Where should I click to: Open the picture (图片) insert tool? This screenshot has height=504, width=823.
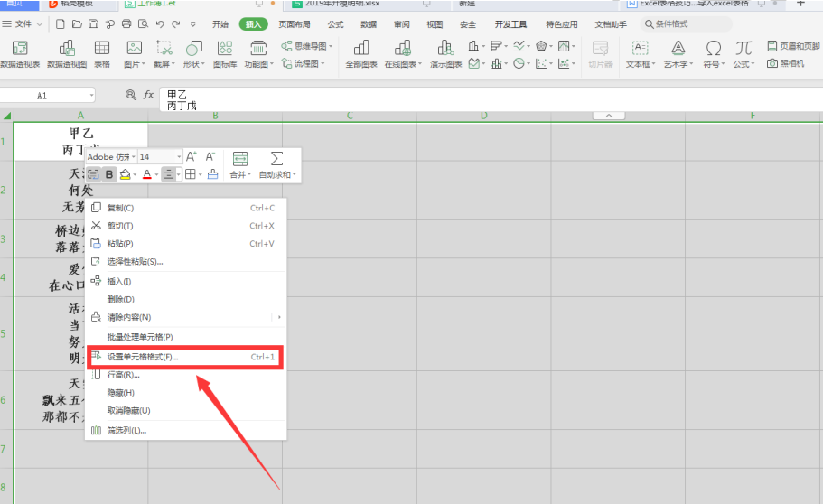click(x=135, y=54)
